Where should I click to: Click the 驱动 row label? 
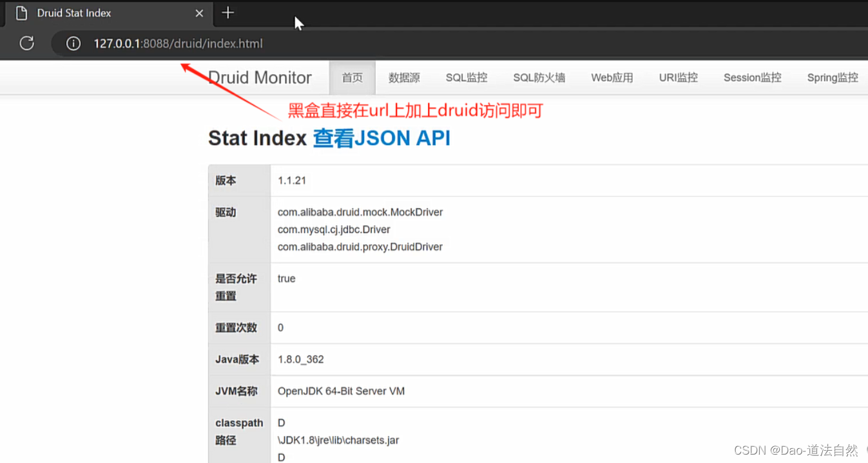pos(226,212)
